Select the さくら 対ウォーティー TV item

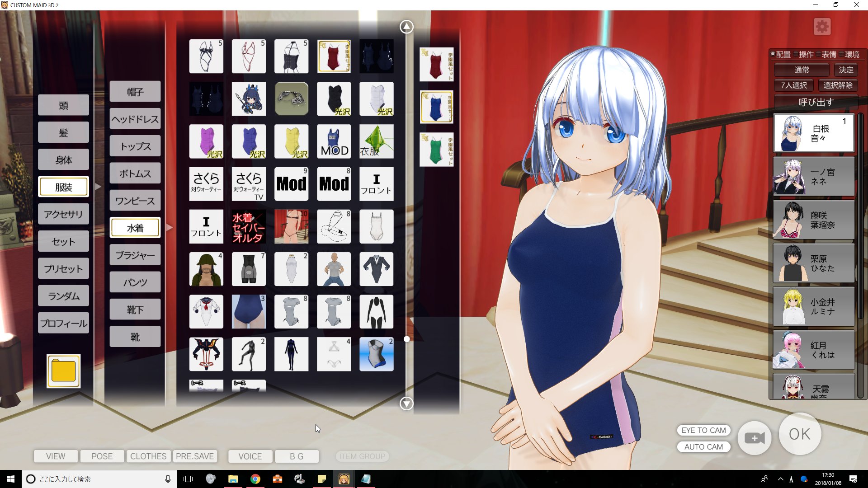click(249, 183)
